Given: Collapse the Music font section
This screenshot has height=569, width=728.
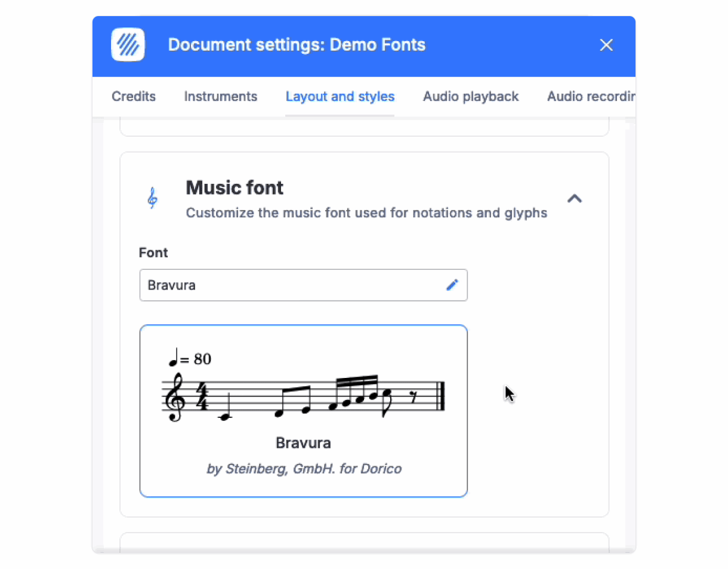Looking at the screenshot, I should point(575,198).
